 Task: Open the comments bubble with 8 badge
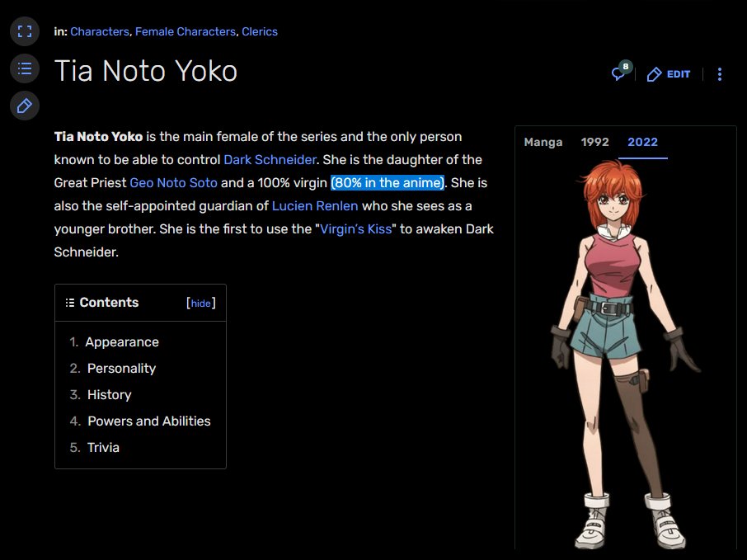(621, 72)
